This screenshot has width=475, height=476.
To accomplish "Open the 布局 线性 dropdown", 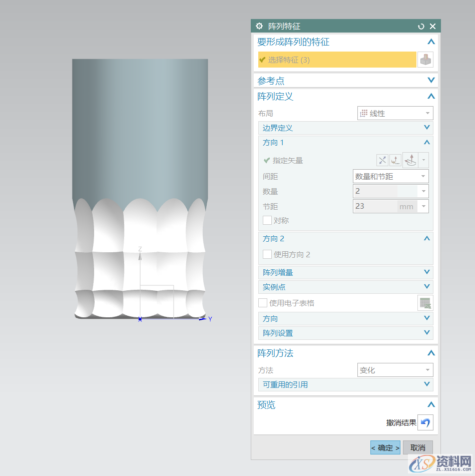I will coord(395,114).
